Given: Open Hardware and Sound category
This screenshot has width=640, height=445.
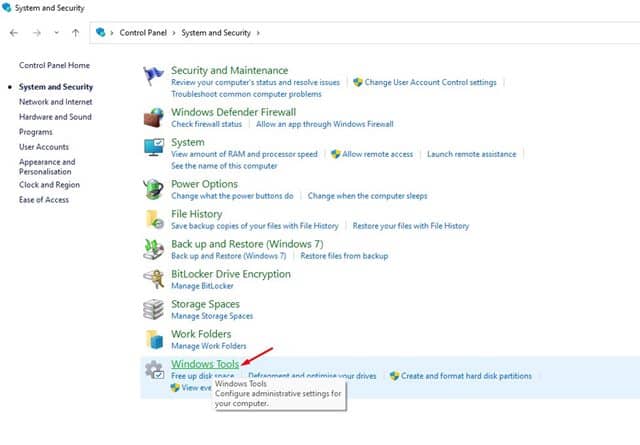Looking at the screenshot, I should (55, 117).
